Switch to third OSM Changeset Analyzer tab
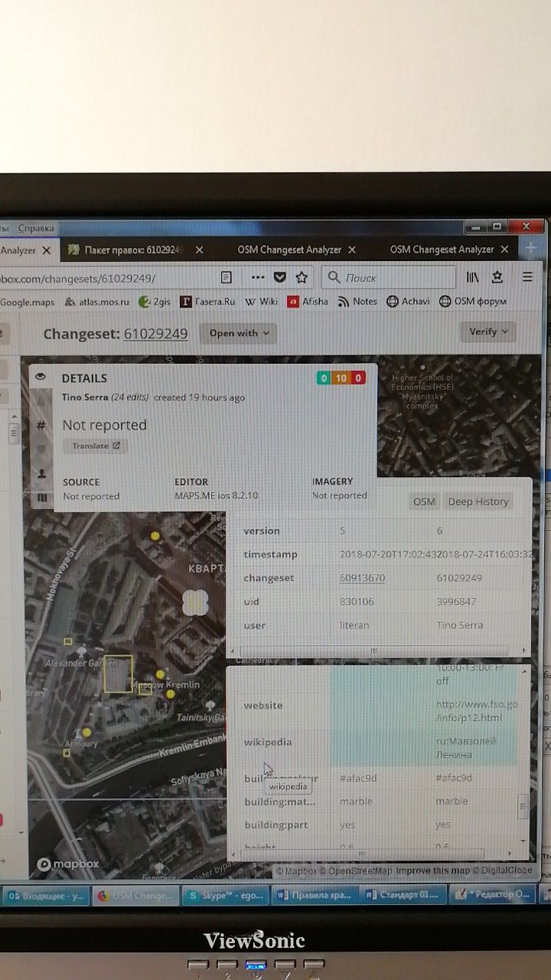This screenshot has height=980, width=551. pyautogui.click(x=289, y=250)
